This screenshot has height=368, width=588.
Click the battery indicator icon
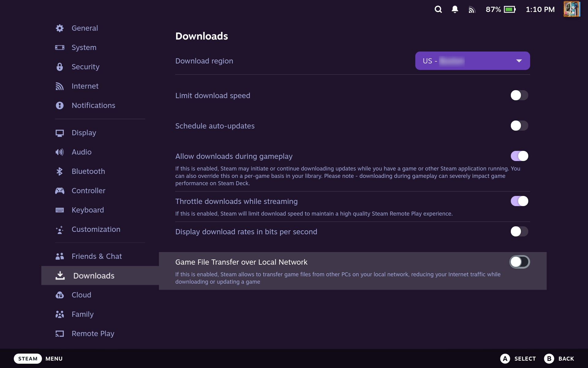tap(510, 10)
